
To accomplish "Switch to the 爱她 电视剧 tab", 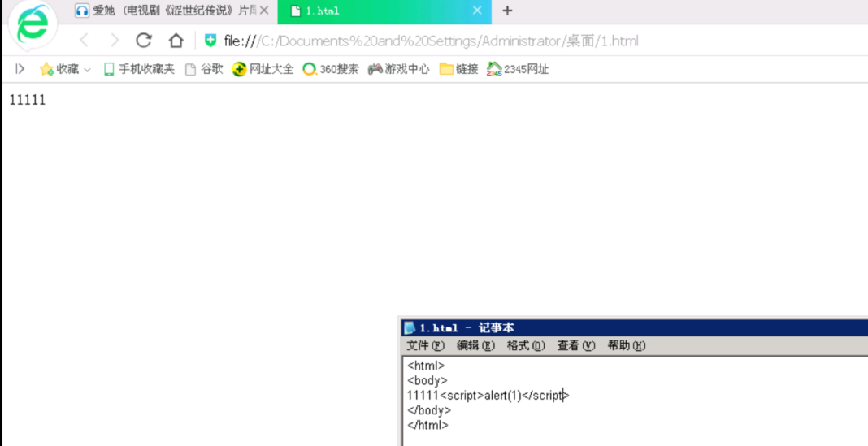I will [x=174, y=11].
